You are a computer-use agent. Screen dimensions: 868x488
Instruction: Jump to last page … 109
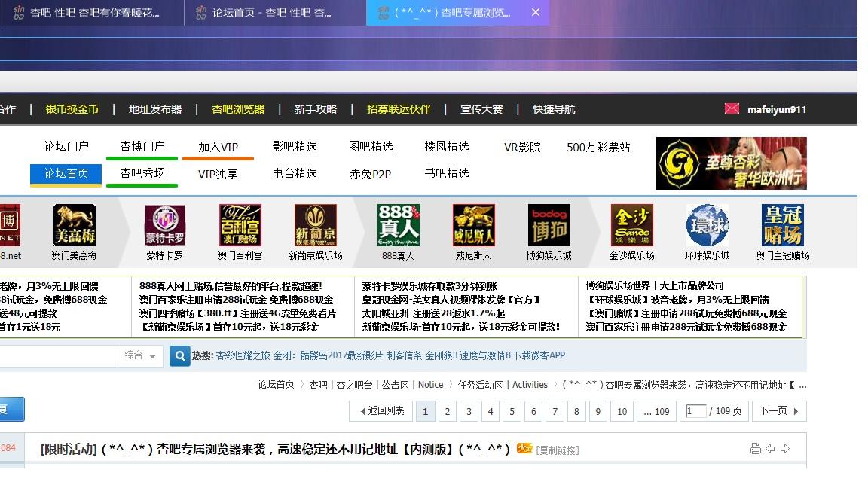(x=656, y=411)
